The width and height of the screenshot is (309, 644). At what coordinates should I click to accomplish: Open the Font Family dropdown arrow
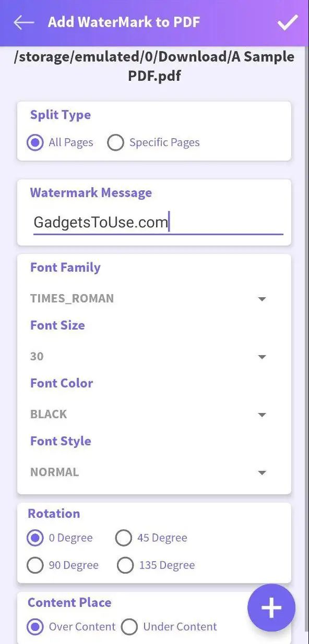pos(262,299)
